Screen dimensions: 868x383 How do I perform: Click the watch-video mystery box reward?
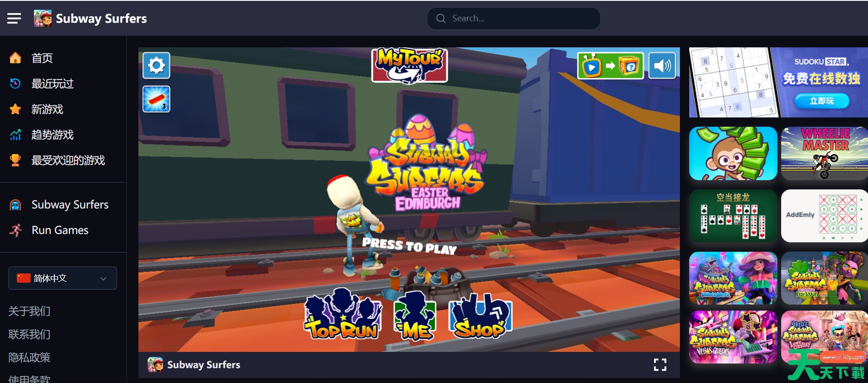click(x=610, y=66)
